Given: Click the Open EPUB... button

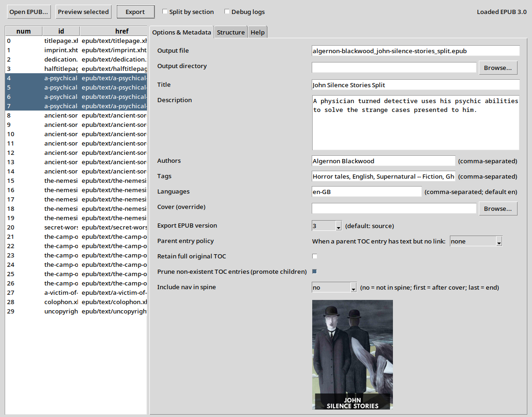Looking at the screenshot, I should tap(28, 12).
